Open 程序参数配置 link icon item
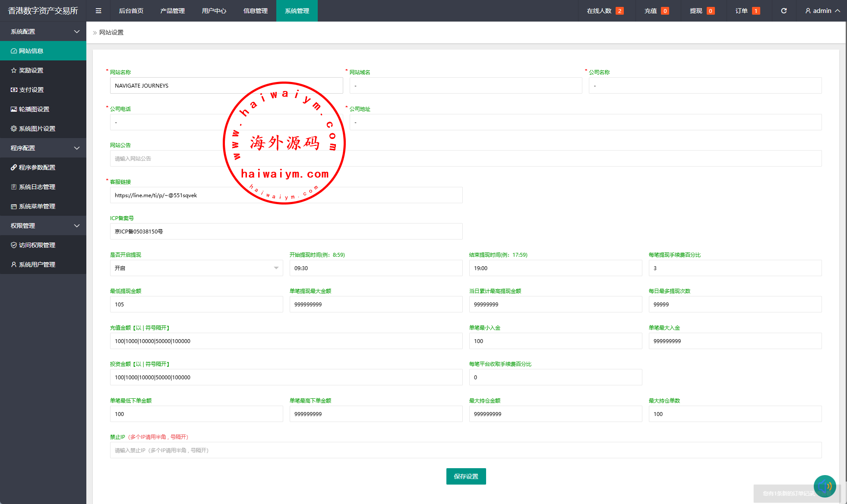Viewport: 847px width, 504px height. (x=37, y=167)
